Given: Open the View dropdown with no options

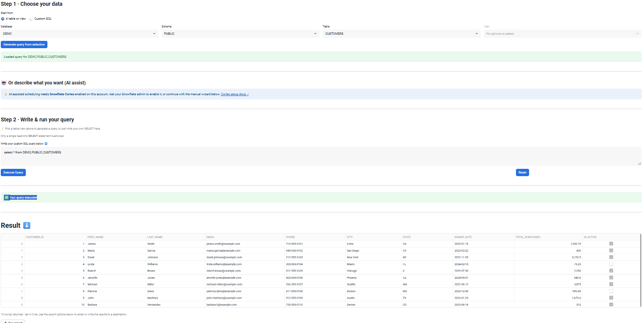Looking at the screenshot, I should [563, 34].
